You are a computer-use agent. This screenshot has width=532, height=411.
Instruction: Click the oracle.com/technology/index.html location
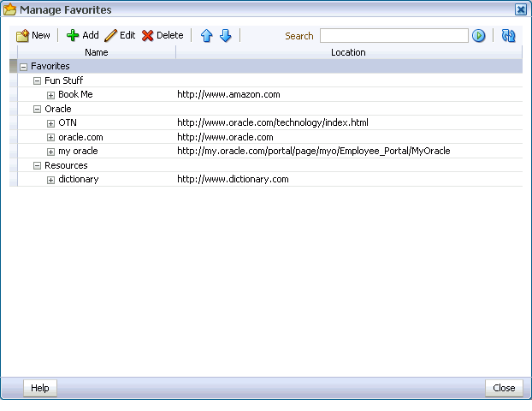(x=273, y=122)
